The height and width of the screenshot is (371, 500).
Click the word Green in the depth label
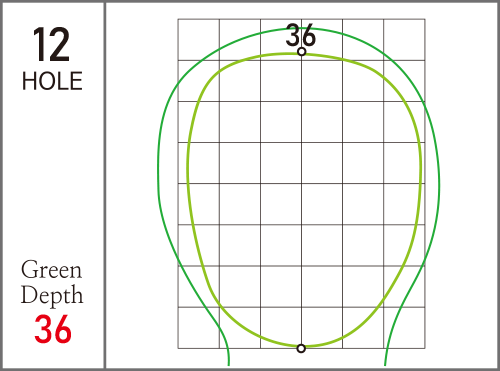(51, 270)
